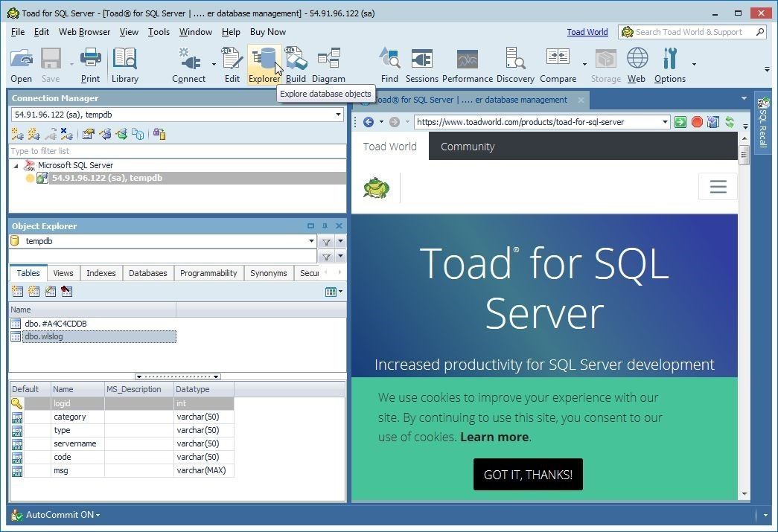The width and height of the screenshot is (778, 532).
Task: Click the Learn more cookie link
Action: coord(494,437)
